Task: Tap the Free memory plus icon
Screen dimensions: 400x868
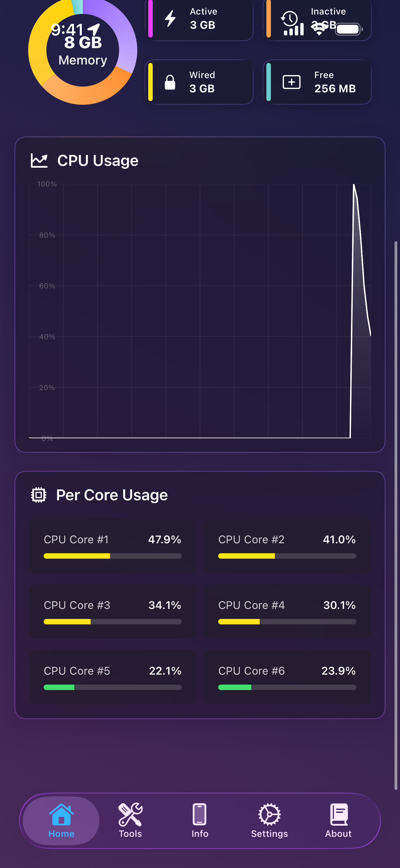Action: pyautogui.click(x=292, y=82)
